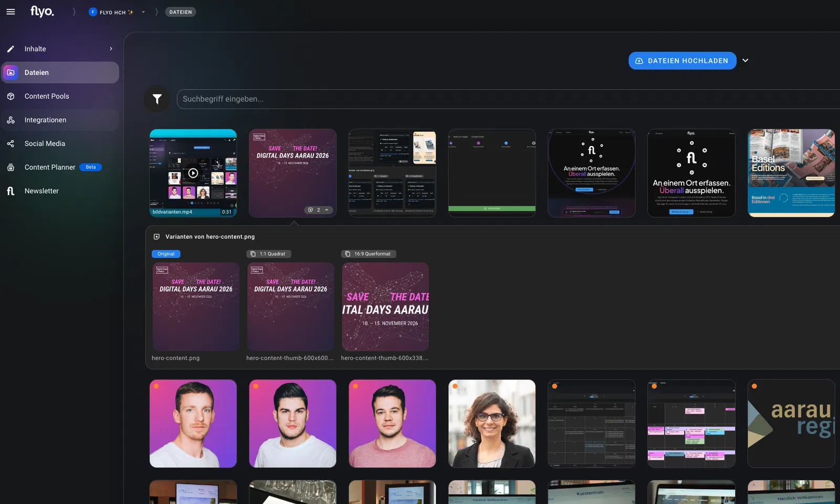Click the DATEIEN breadcrumb chip
The width and height of the screenshot is (840, 504).
tap(181, 12)
